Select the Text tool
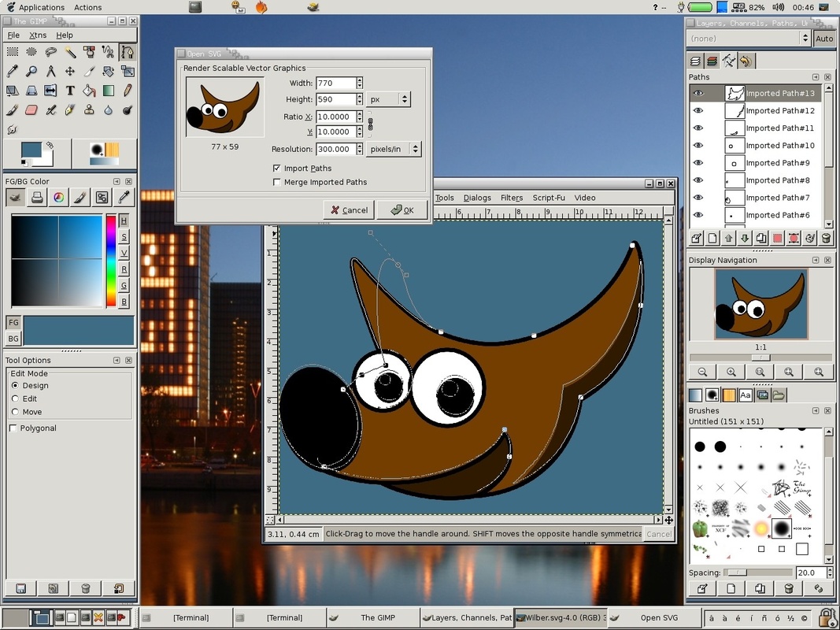The height and width of the screenshot is (630, 840). tap(70, 90)
